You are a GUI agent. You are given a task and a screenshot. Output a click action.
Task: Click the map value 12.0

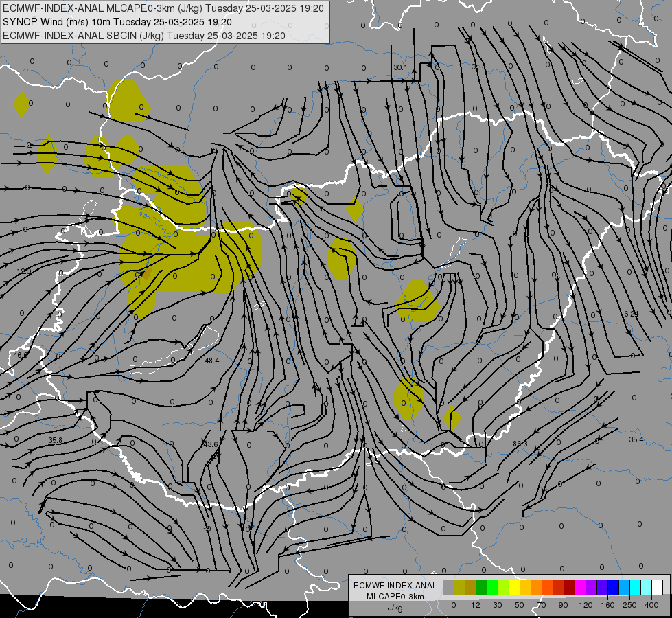[24, 271]
